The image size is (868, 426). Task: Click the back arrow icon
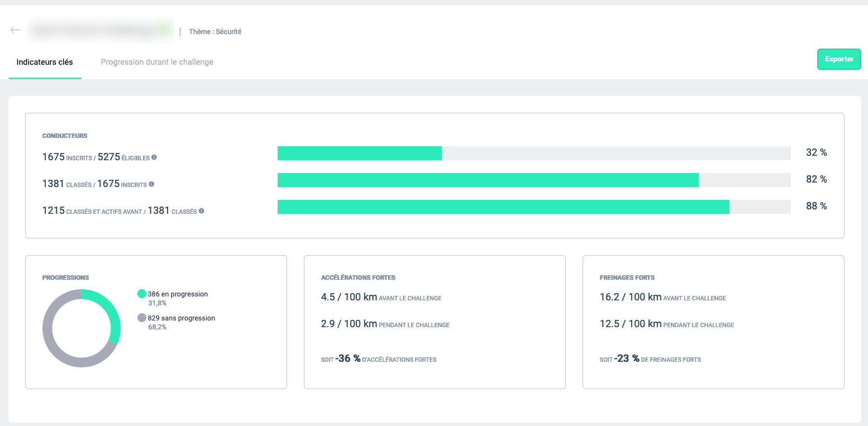pos(15,30)
